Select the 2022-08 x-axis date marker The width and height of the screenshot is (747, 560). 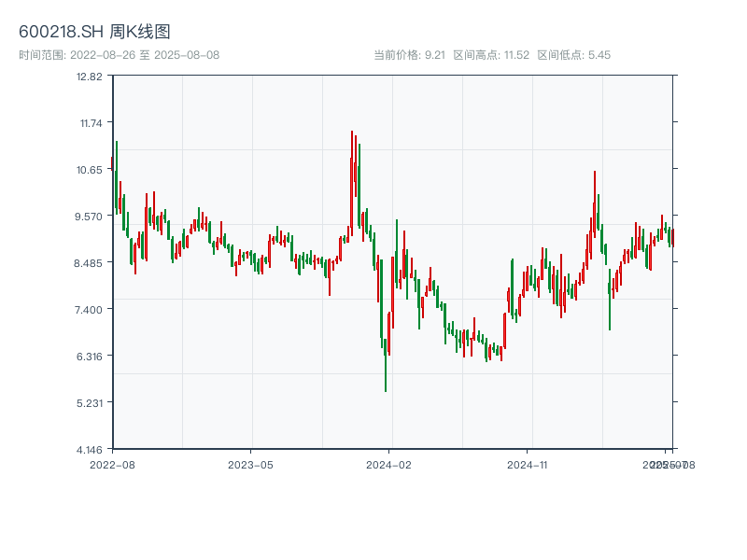click(x=112, y=463)
